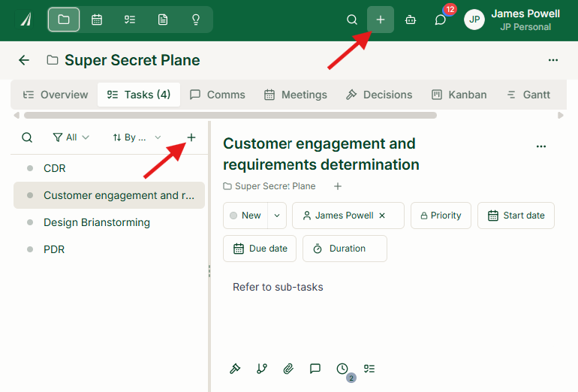
Task: Open chat notifications with 12 badge
Action: [441, 20]
